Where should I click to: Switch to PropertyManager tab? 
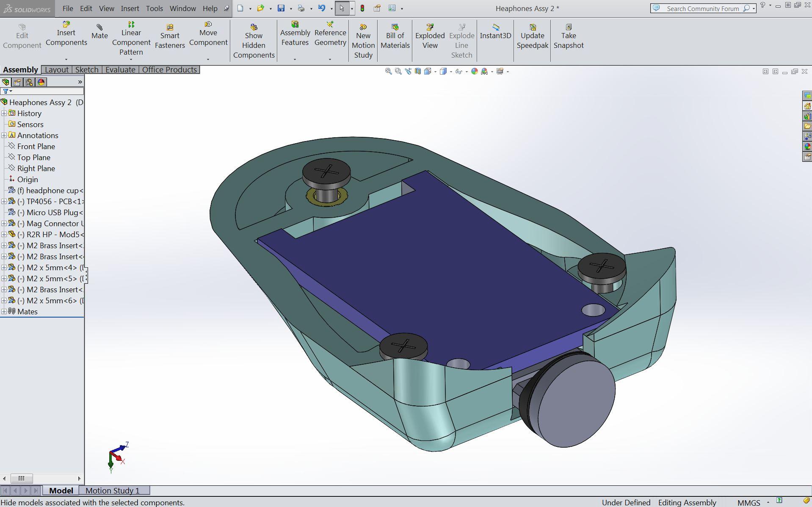tap(17, 82)
